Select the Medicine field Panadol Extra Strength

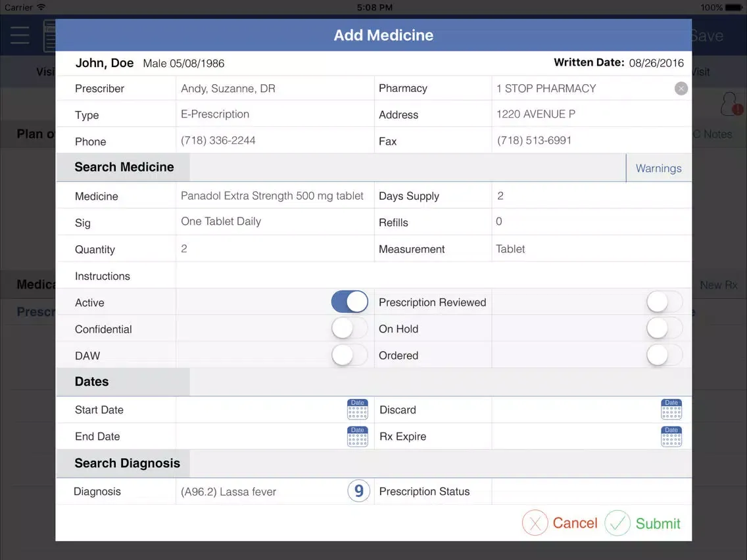pyautogui.click(x=275, y=196)
